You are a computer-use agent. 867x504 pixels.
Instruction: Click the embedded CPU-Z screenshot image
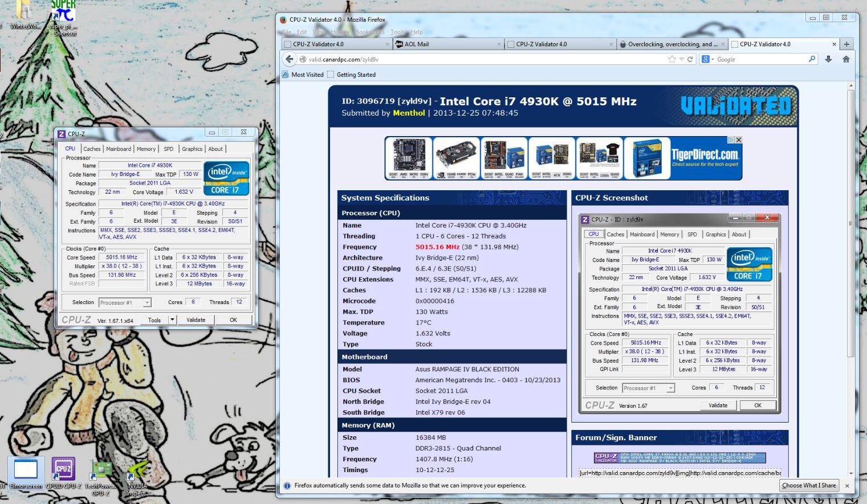pyautogui.click(x=680, y=313)
